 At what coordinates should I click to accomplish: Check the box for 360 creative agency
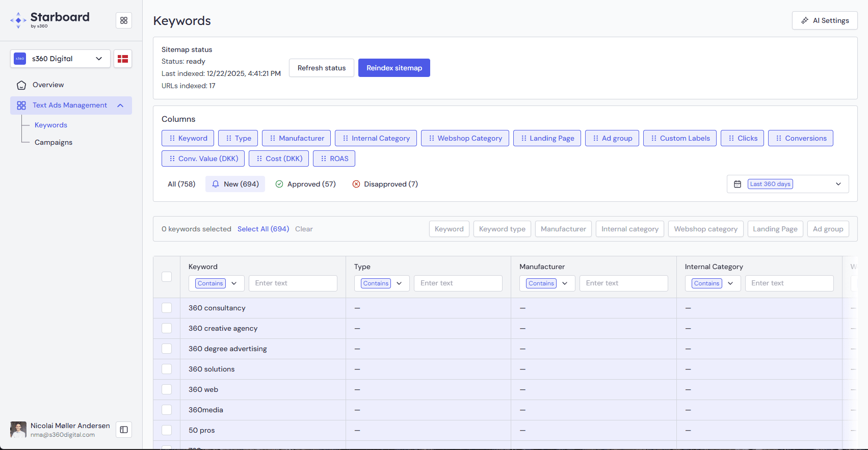click(167, 328)
